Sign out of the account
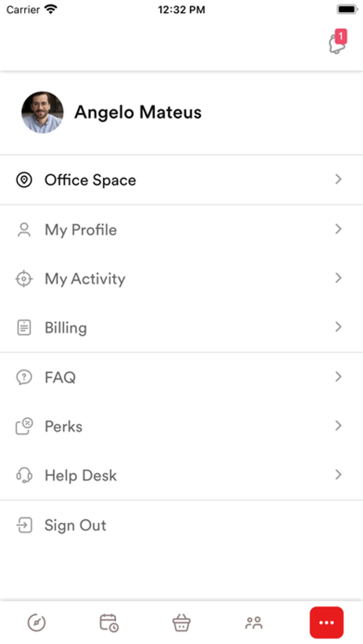 75,526
